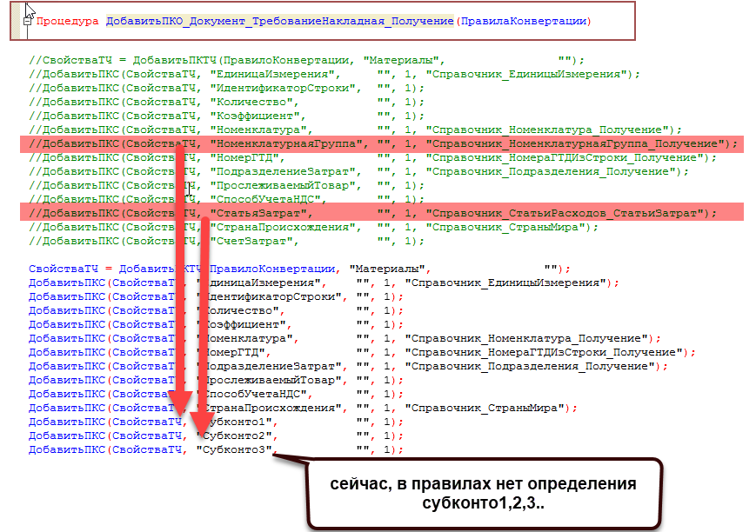Click the callout about missing субконто1,2,3

point(483,493)
